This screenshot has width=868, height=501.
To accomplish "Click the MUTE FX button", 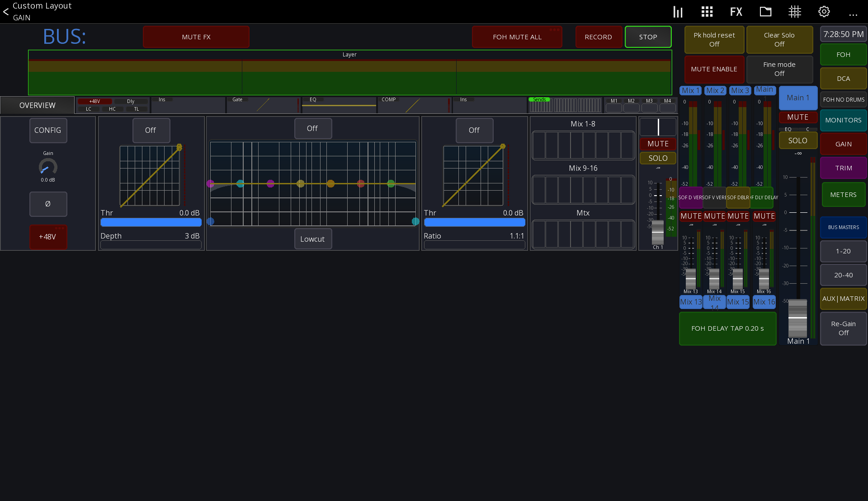I will (196, 37).
